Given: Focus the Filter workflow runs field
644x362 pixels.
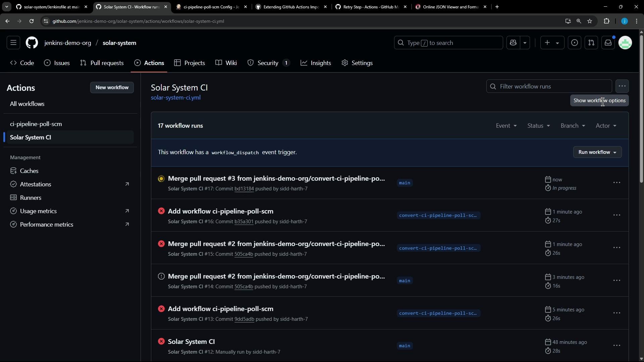Looking at the screenshot, I should click(549, 86).
